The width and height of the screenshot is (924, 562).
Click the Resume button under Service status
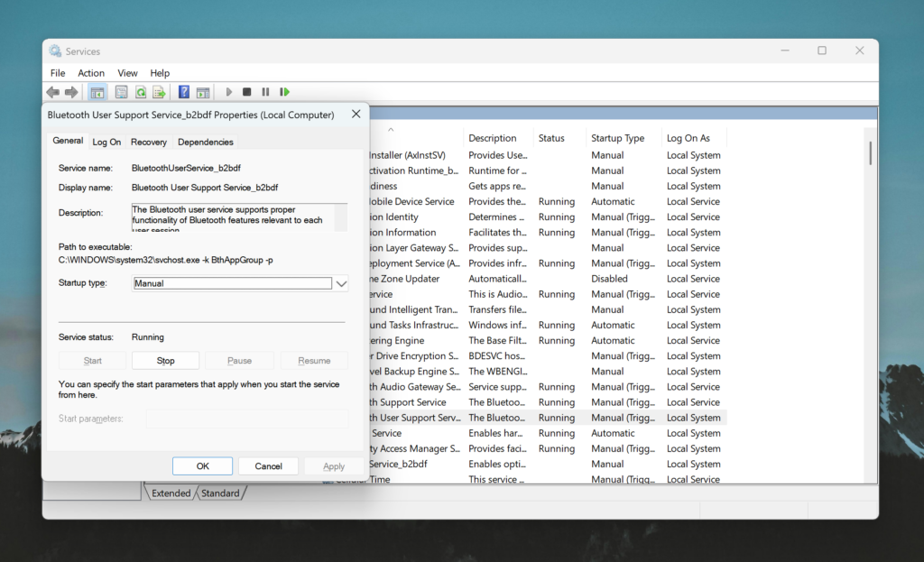point(314,361)
